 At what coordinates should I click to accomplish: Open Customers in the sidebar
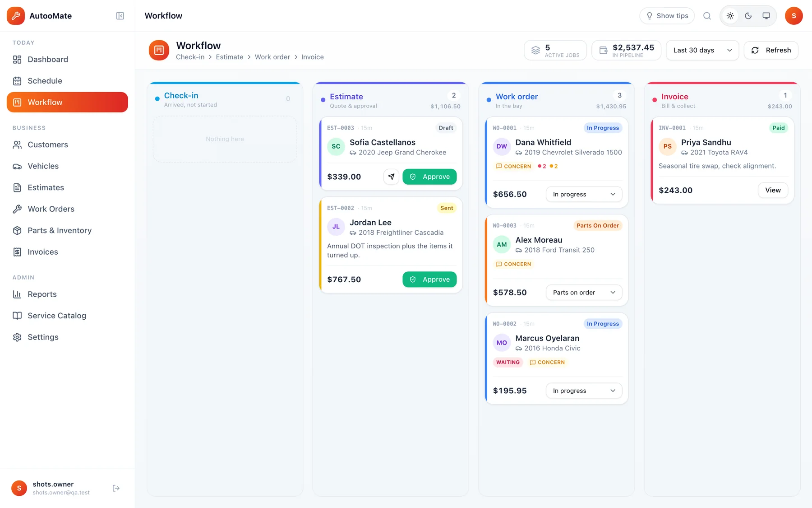[x=67, y=144]
